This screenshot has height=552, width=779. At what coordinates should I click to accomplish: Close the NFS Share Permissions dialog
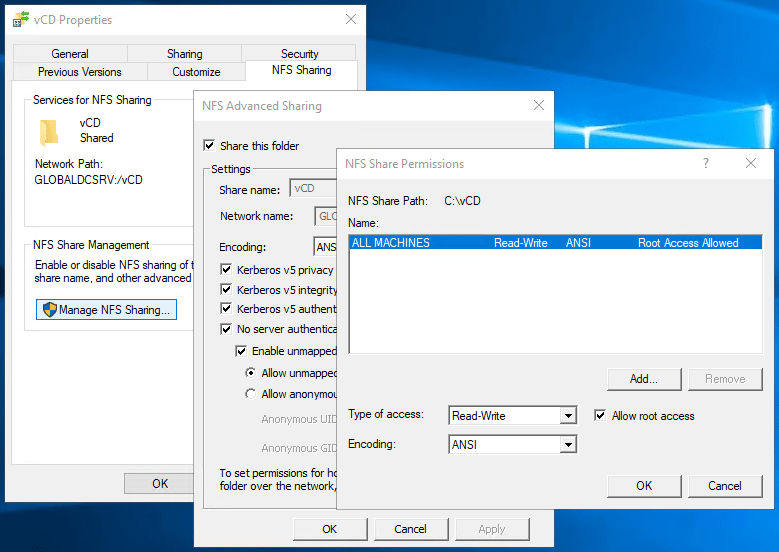[751, 163]
